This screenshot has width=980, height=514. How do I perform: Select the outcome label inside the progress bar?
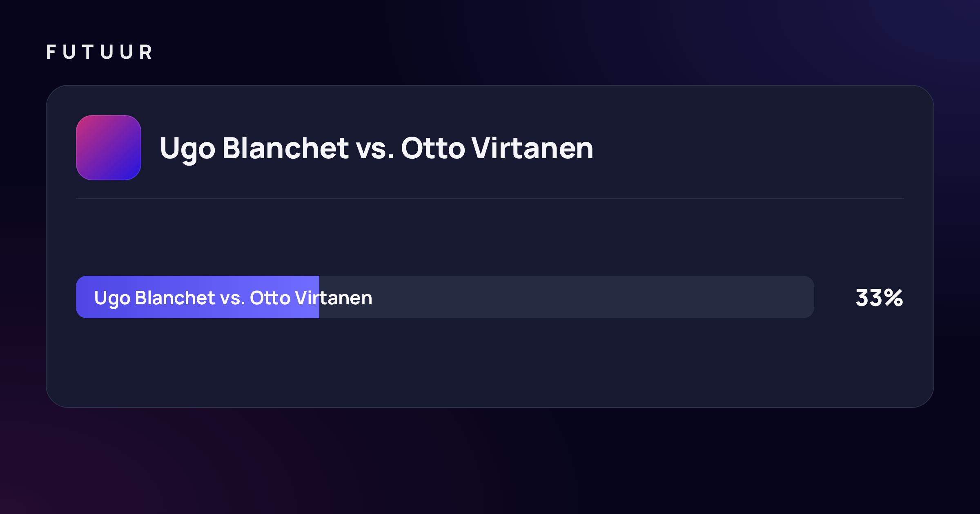click(233, 298)
